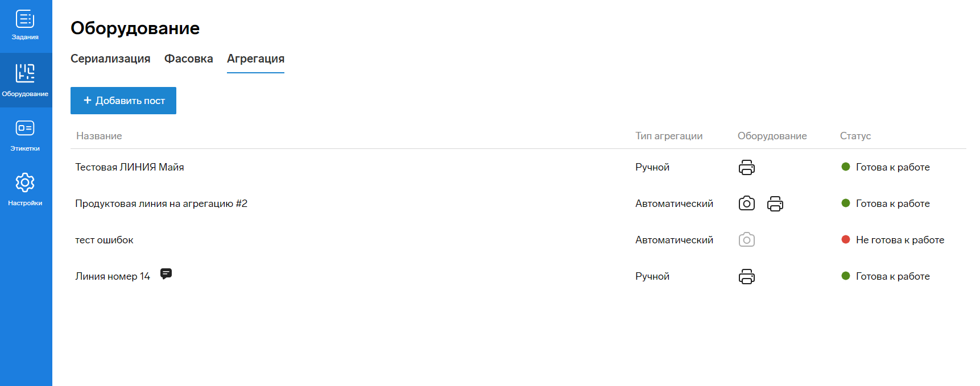Switch to the Фасовка tab
The image size is (980, 386).
pyautogui.click(x=188, y=59)
